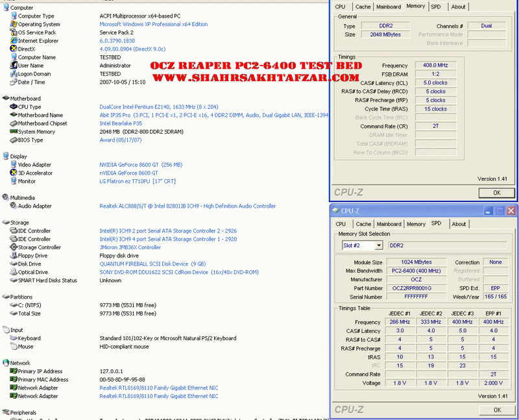The image size is (519, 420).
Task: Click the Max Bandwidth PC2-6400 field
Action: [x=416, y=271]
